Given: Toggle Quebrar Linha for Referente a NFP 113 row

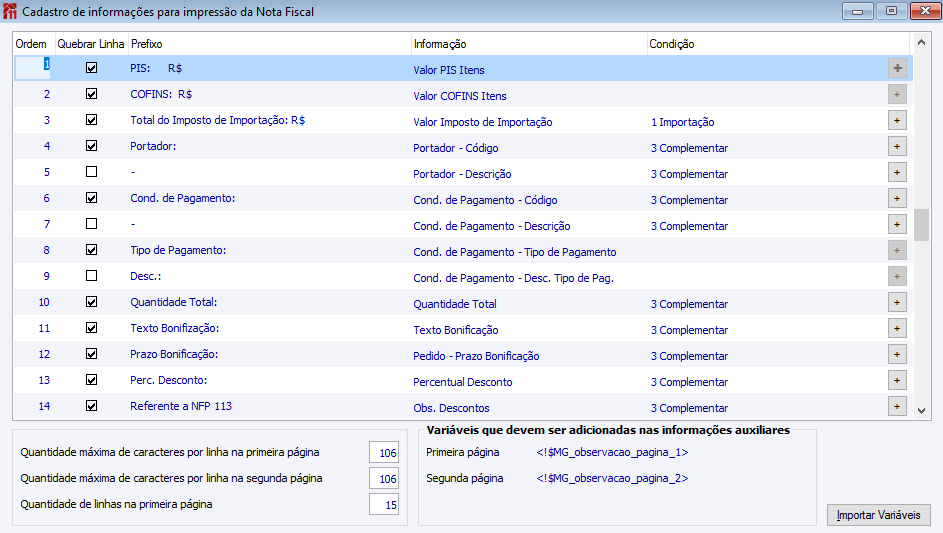Looking at the screenshot, I should coord(91,405).
